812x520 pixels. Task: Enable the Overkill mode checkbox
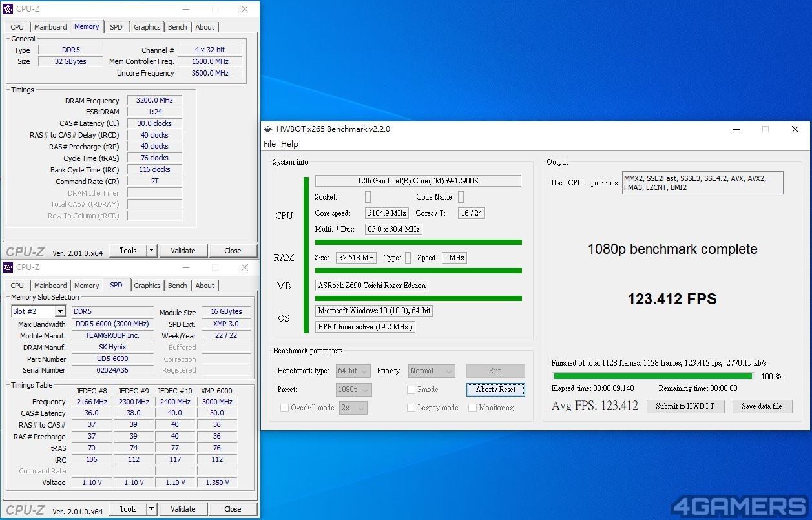pyautogui.click(x=284, y=408)
